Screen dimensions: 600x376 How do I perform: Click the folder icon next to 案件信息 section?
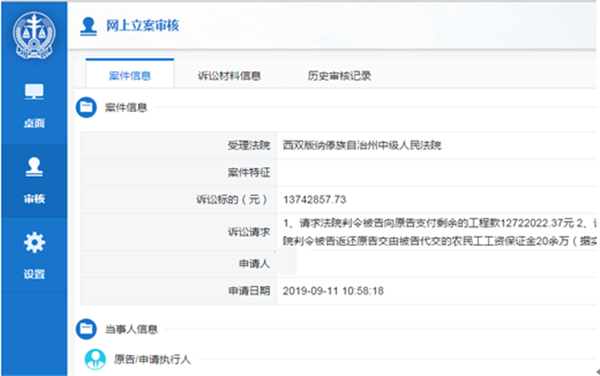click(x=86, y=107)
